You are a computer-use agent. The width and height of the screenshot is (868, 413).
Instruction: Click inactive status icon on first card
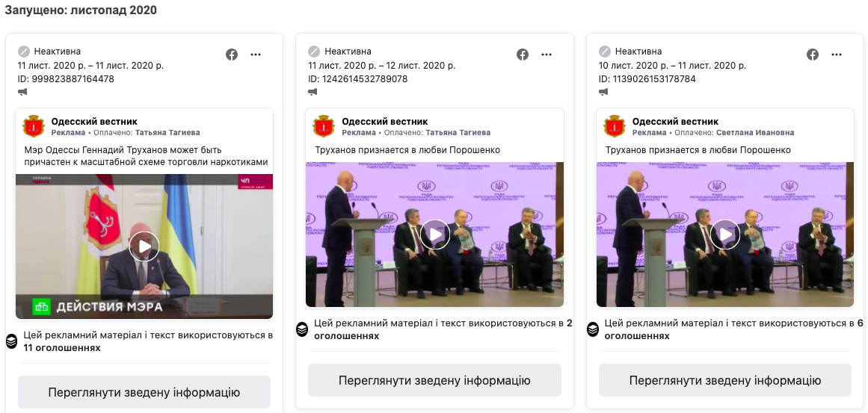click(24, 52)
